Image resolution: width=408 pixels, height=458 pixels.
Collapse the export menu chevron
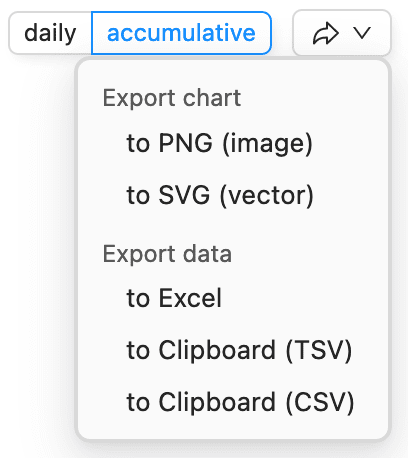tap(362, 33)
